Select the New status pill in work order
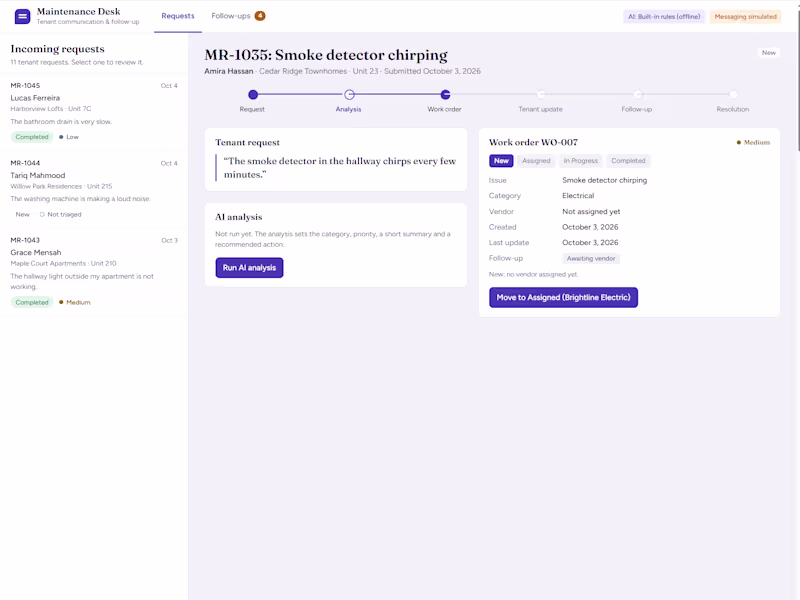This screenshot has height=600, width=800. pyautogui.click(x=501, y=161)
